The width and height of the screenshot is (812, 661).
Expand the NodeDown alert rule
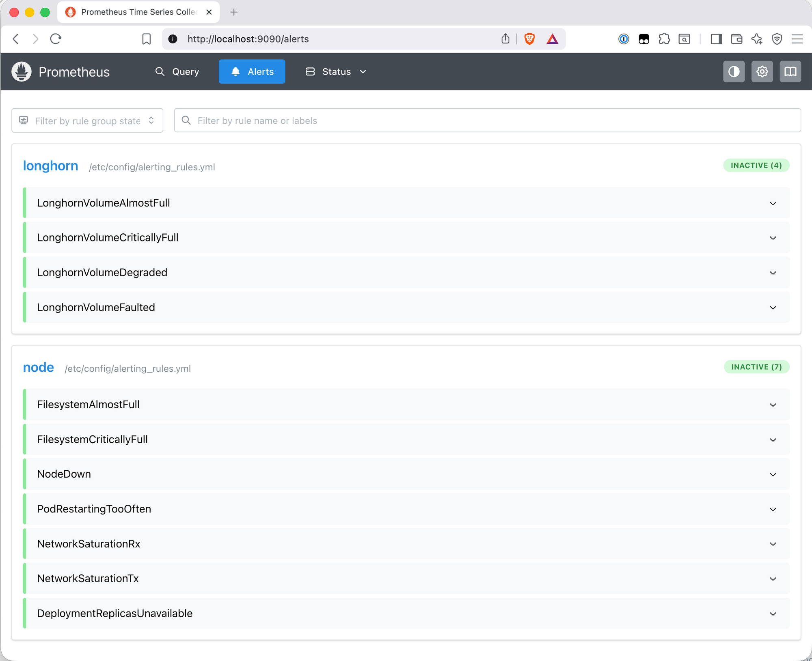[x=406, y=474]
